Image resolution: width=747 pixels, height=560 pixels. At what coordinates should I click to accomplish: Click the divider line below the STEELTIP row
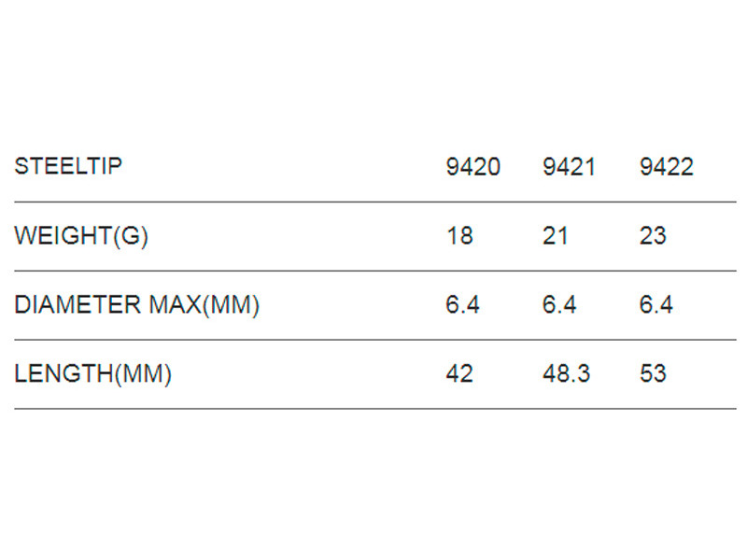(375, 202)
